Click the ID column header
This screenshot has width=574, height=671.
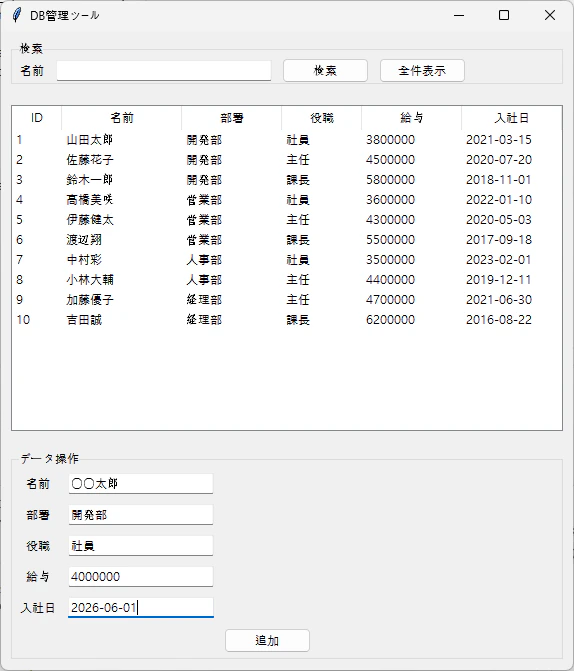37,118
